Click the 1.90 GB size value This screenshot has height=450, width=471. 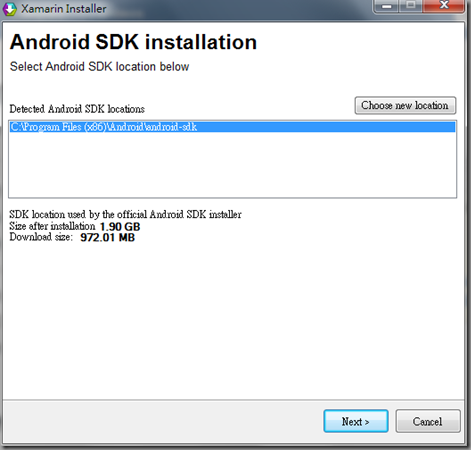click(x=120, y=227)
